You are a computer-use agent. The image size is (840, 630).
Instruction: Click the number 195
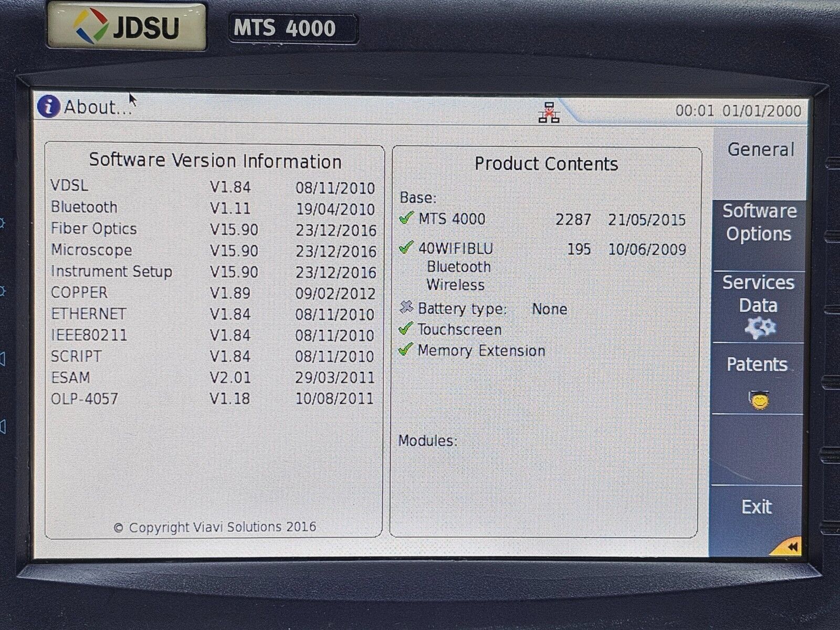(x=579, y=249)
